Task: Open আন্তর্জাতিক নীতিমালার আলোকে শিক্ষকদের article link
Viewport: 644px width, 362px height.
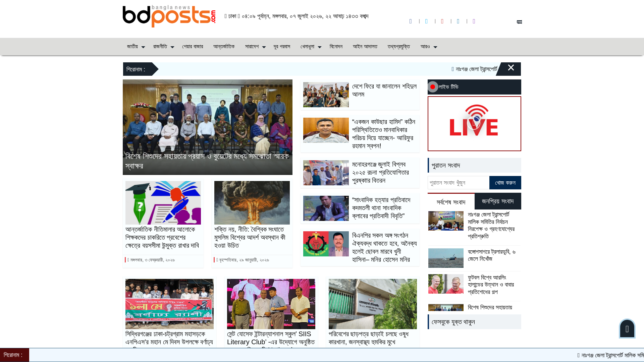Action: click(x=162, y=237)
